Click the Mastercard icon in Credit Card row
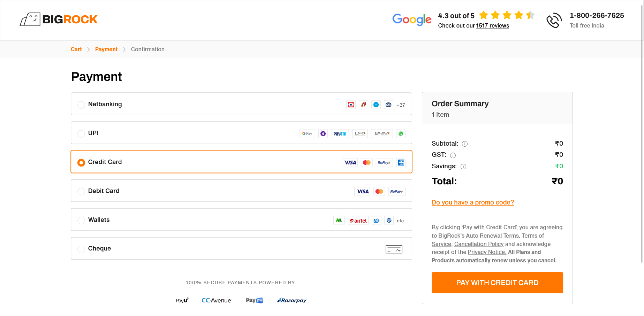This screenshot has width=644, height=316. tap(367, 163)
